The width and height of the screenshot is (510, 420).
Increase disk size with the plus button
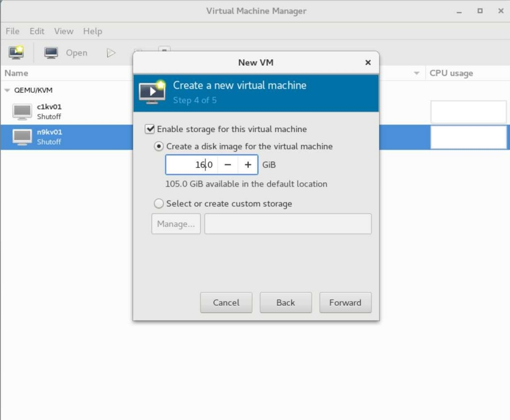click(248, 164)
